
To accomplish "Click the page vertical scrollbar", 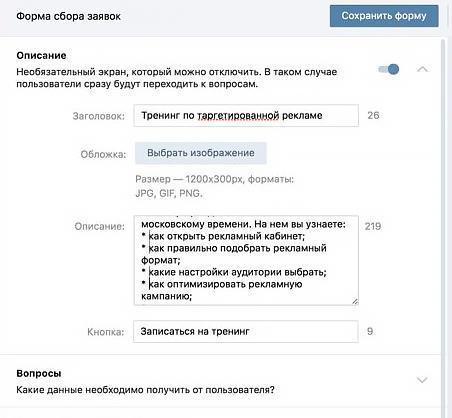I will pyautogui.click(x=443, y=227).
